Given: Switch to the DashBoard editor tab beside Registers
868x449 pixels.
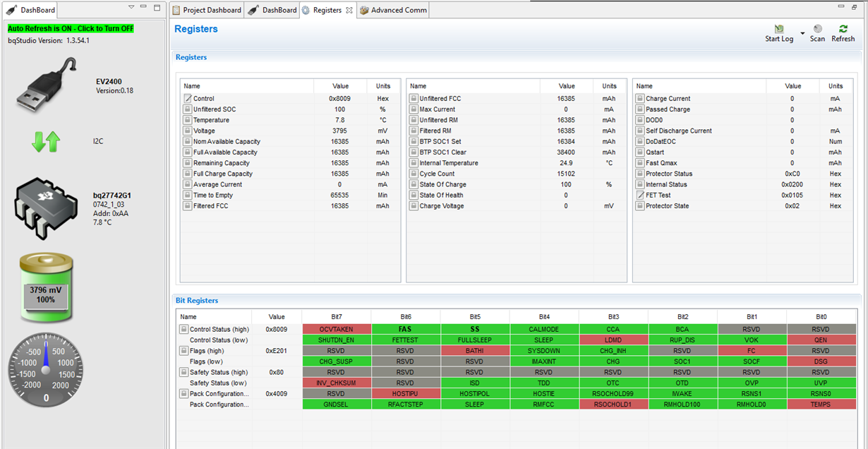Looking at the screenshot, I should [x=273, y=10].
